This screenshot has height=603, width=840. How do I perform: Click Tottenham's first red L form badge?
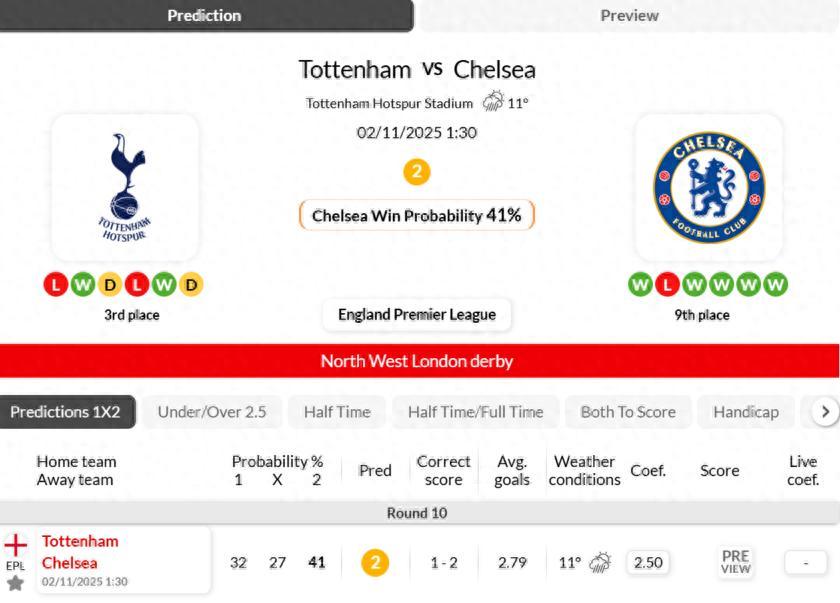[x=55, y=285]
